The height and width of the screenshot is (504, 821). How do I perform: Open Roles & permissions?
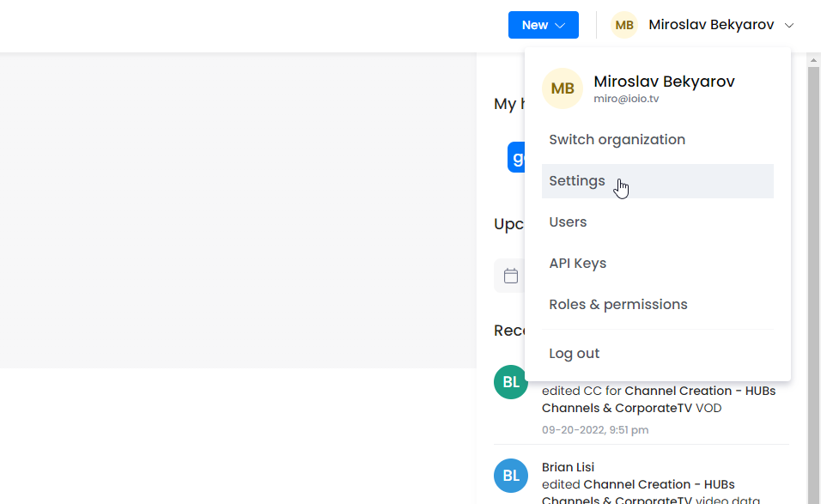[658, 305]
